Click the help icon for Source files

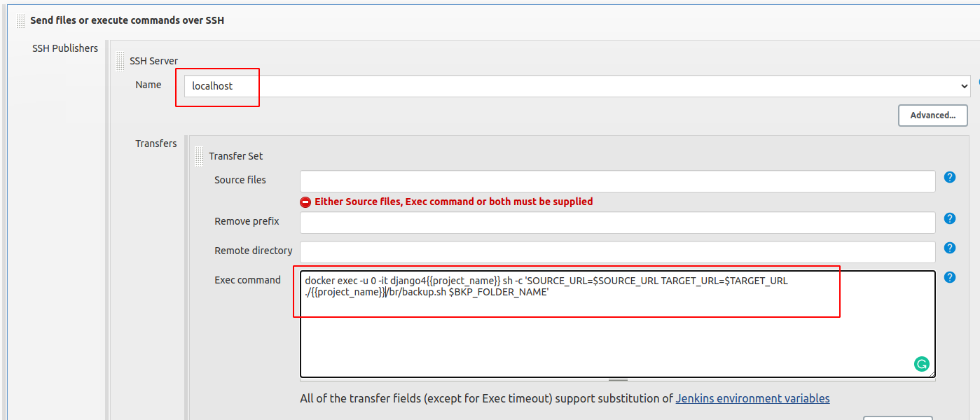(x=950, y=177)
